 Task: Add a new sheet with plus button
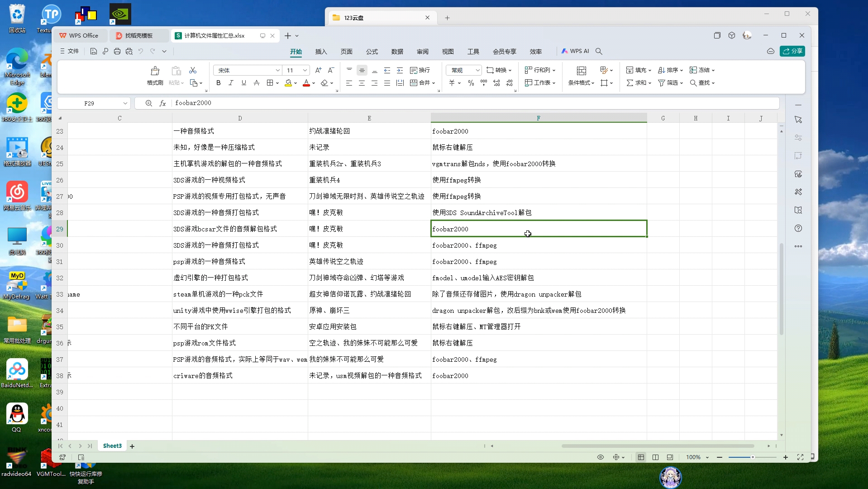click(132, 446)
